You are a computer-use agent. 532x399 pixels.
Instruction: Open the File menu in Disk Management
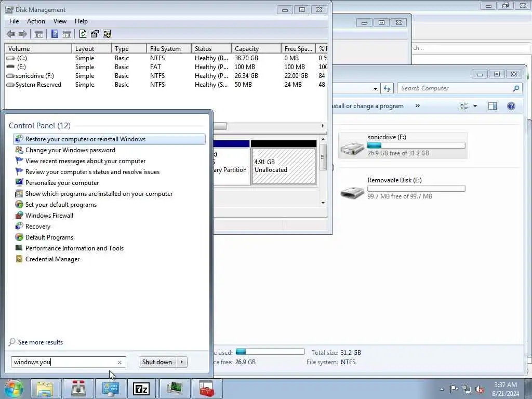pyautogui.click(x=14, y=21)
